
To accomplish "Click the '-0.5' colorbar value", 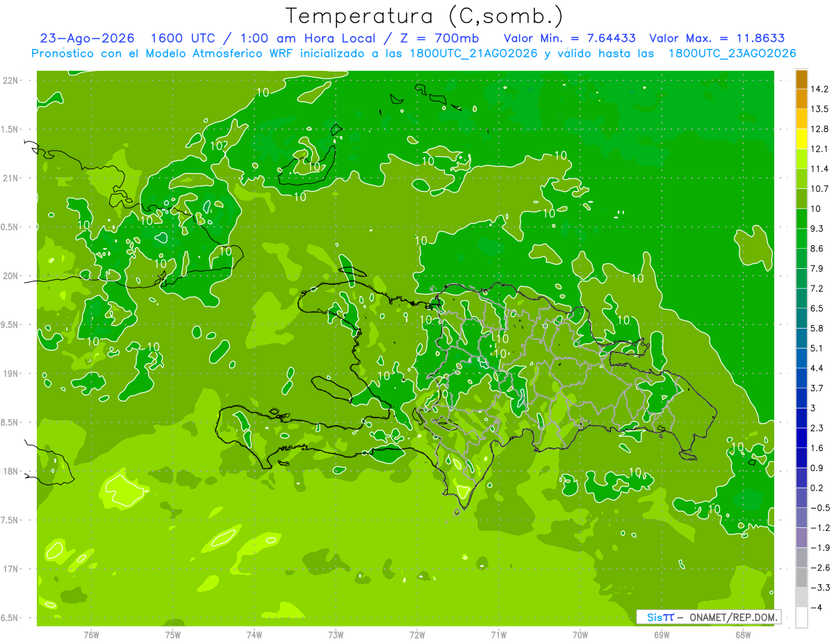I will 820,508.
